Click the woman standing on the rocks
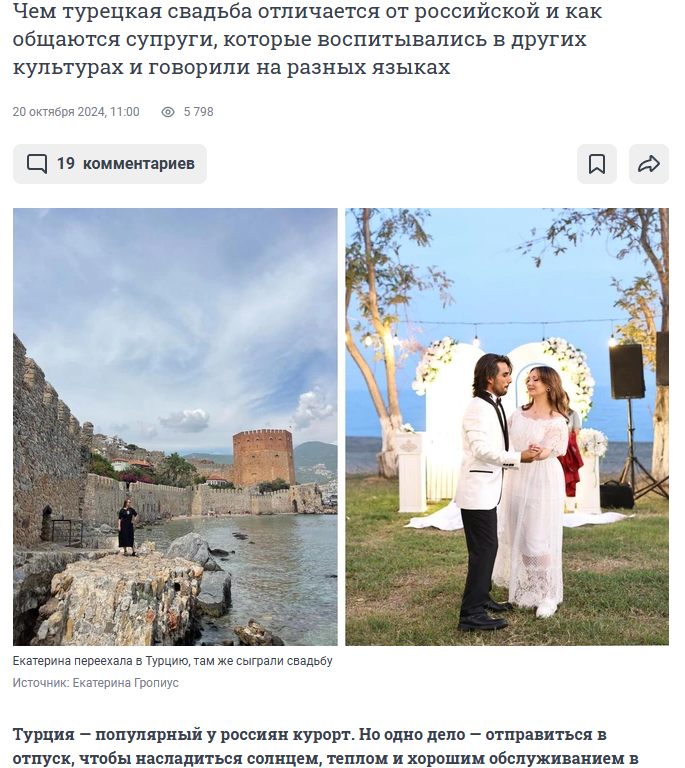Image resolution: width=685 pixels, height=768 pixels. (x=127, y=527)
